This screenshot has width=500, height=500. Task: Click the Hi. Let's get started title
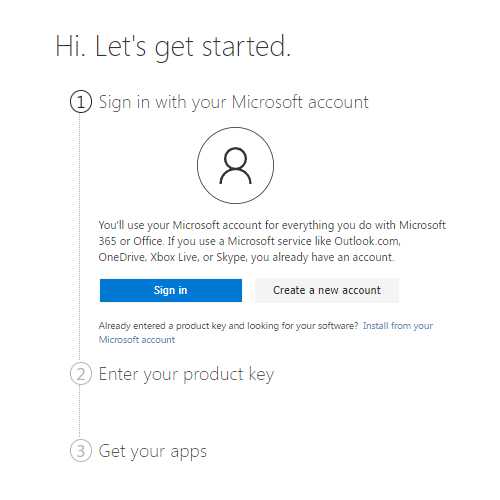pyautogui.click(x=173, y=47)
